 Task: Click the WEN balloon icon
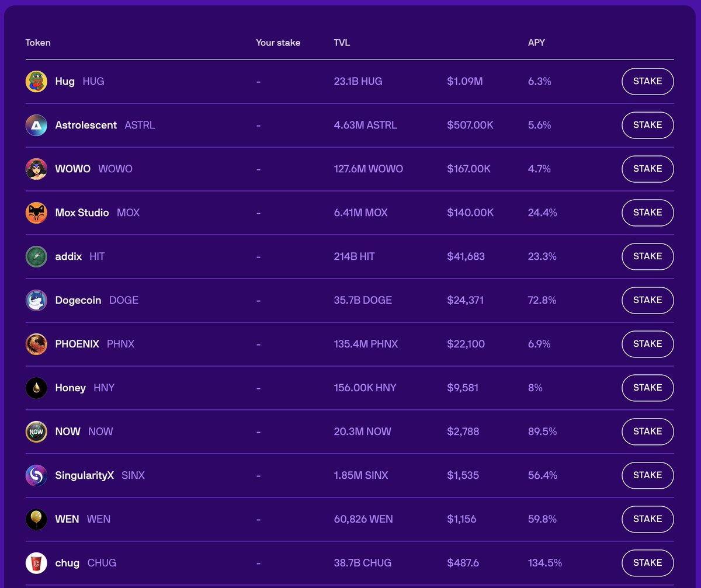coord(36,519)
